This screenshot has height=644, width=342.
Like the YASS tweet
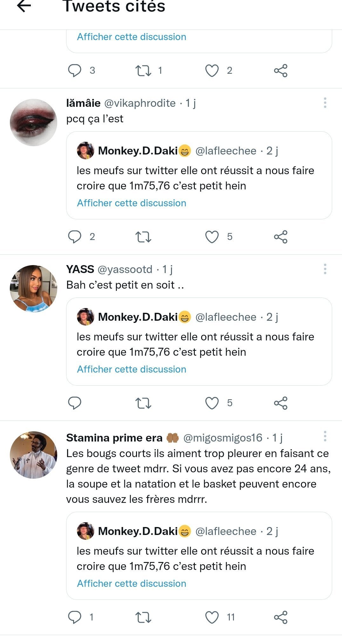click(212, 403)
